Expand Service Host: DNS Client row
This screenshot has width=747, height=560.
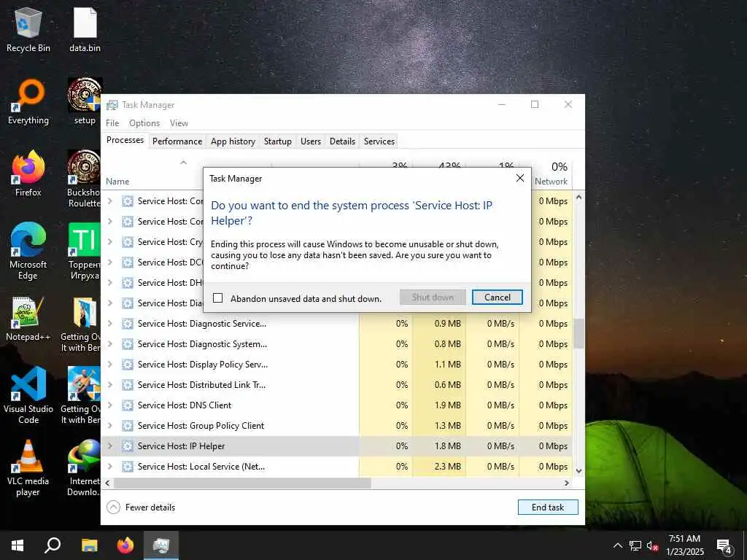[110, 405]
